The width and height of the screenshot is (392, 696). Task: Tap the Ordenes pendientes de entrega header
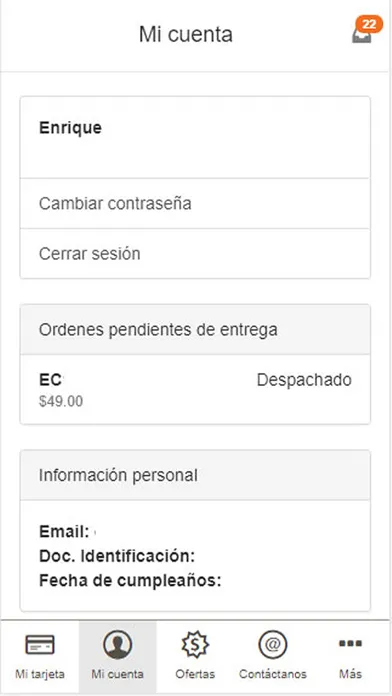pyautogui.click(x=195, y=329)
